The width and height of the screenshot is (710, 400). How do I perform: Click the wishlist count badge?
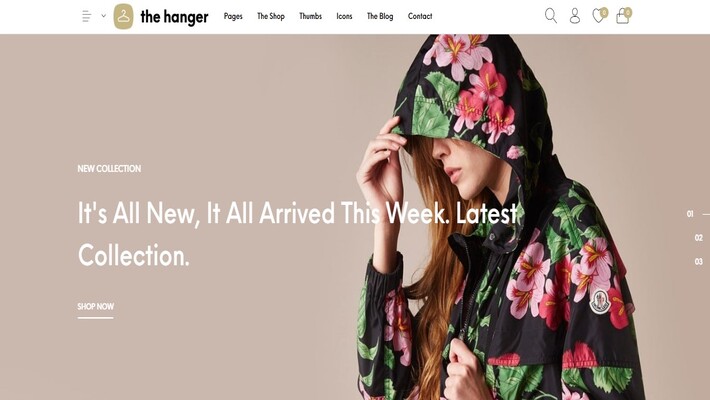[x=604, y=12]
